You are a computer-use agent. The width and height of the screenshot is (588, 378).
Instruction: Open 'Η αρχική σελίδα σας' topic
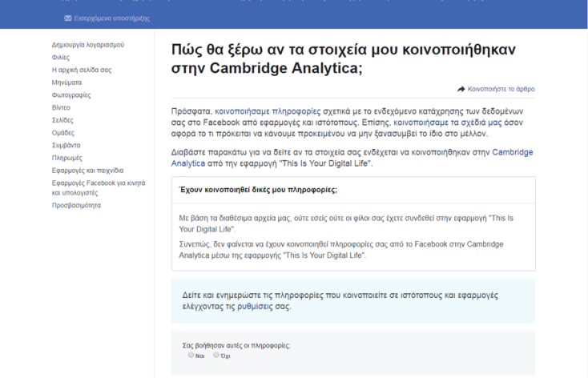(x=81, y=70)
